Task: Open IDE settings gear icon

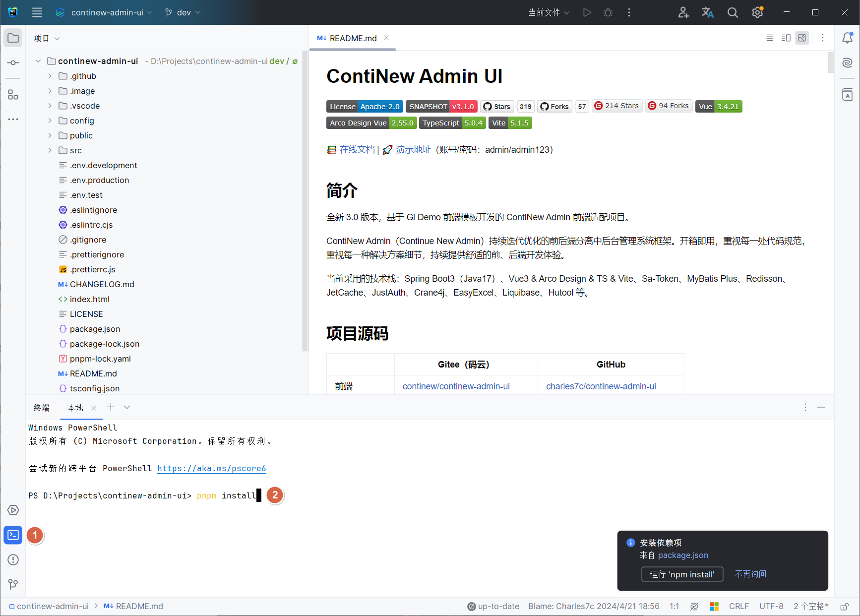Action: 757,12
